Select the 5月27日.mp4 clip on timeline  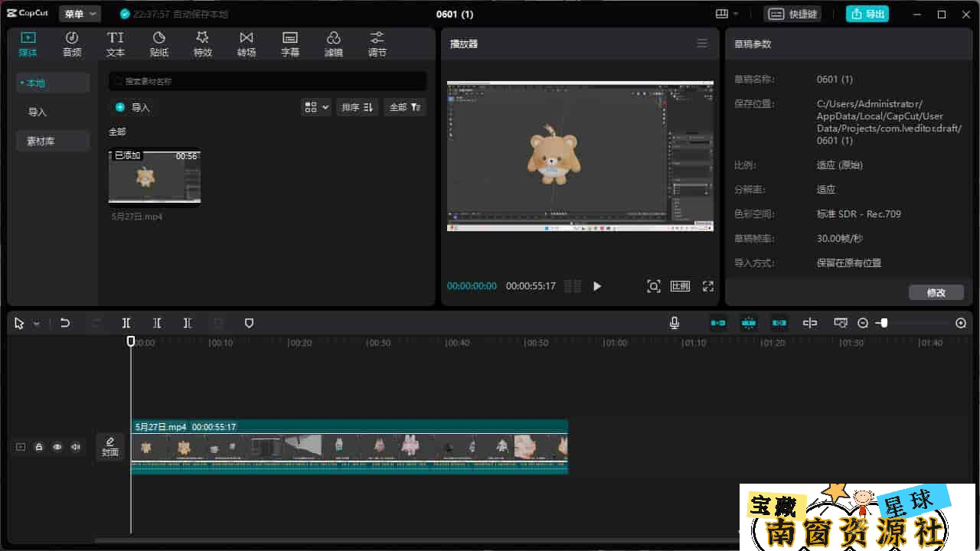point(349,447)
